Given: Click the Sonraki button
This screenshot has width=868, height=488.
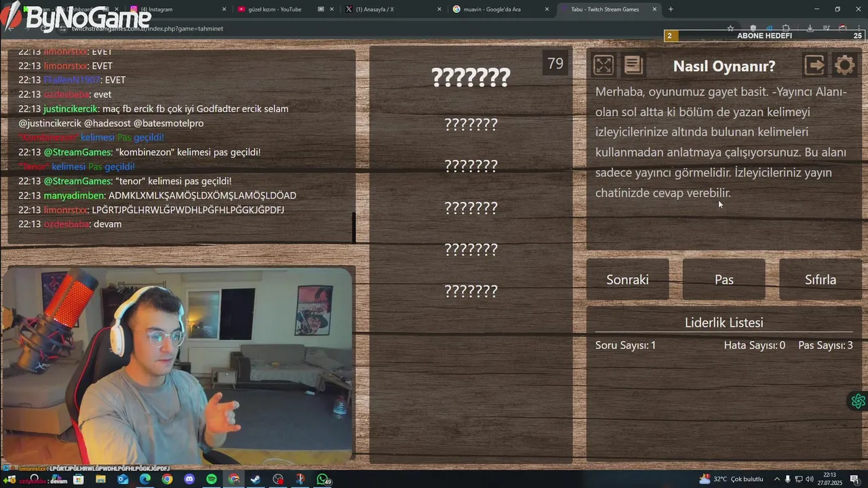Looking at the screenshot, I should (x=627, y=279).
